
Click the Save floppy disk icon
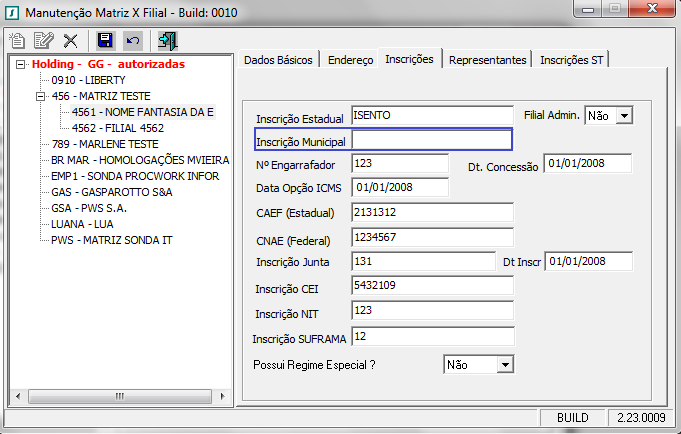pyautogui.click(x=106, y=41)
